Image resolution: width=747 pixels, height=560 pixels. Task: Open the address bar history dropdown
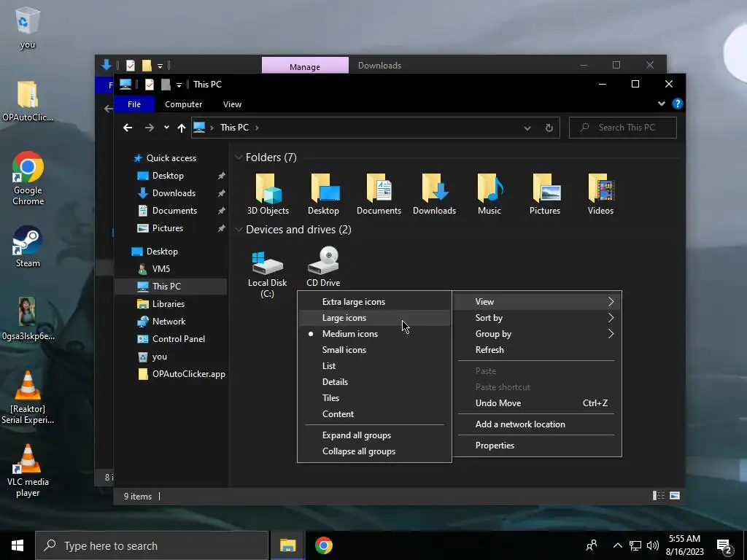pos(527,128)
